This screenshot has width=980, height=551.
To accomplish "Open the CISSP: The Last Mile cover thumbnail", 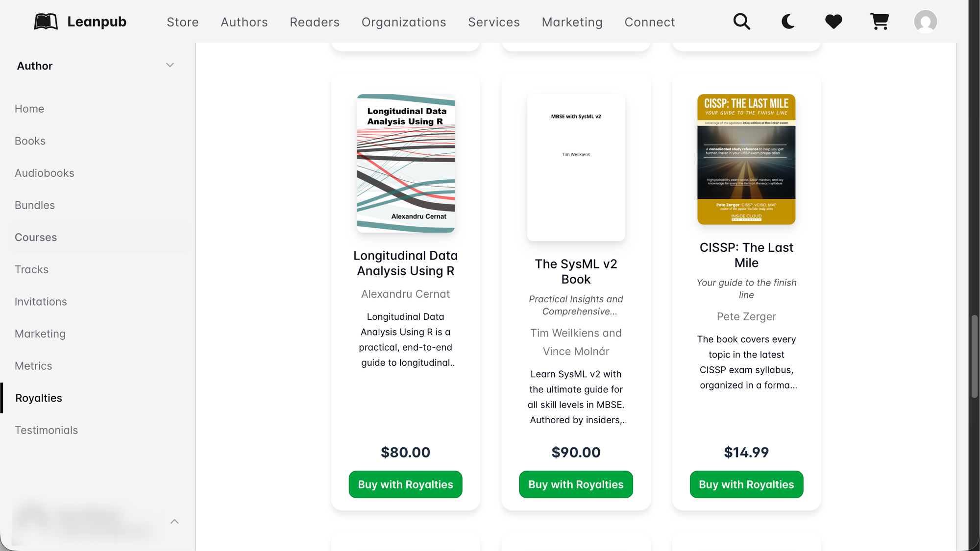I will (746, 159).
